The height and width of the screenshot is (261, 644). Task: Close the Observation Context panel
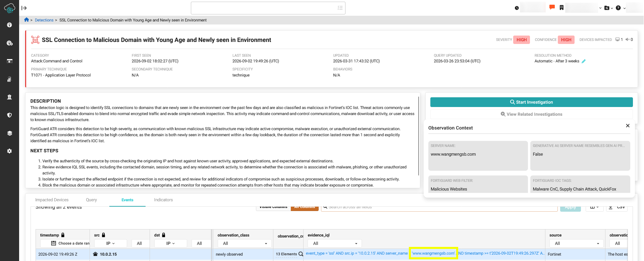tap(628, 126)
